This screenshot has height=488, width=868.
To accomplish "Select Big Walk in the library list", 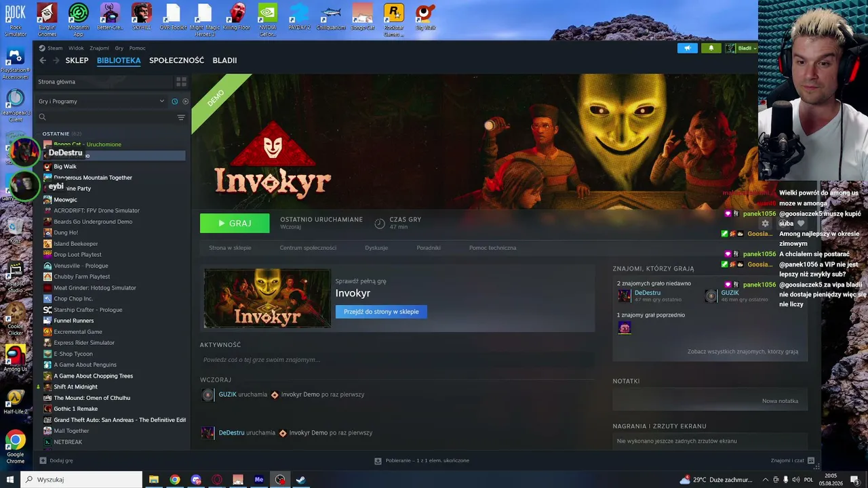I will tap(65, 167).
